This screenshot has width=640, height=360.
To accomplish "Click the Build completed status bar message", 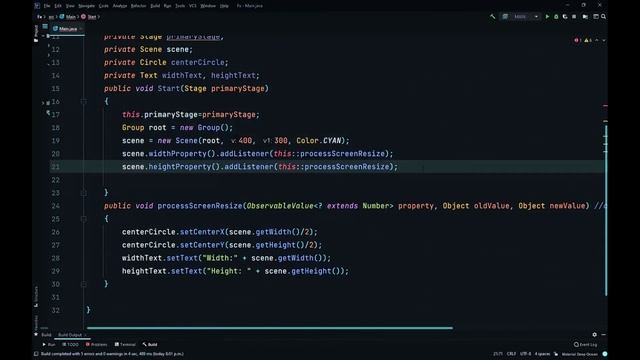I will coord(112,354).
